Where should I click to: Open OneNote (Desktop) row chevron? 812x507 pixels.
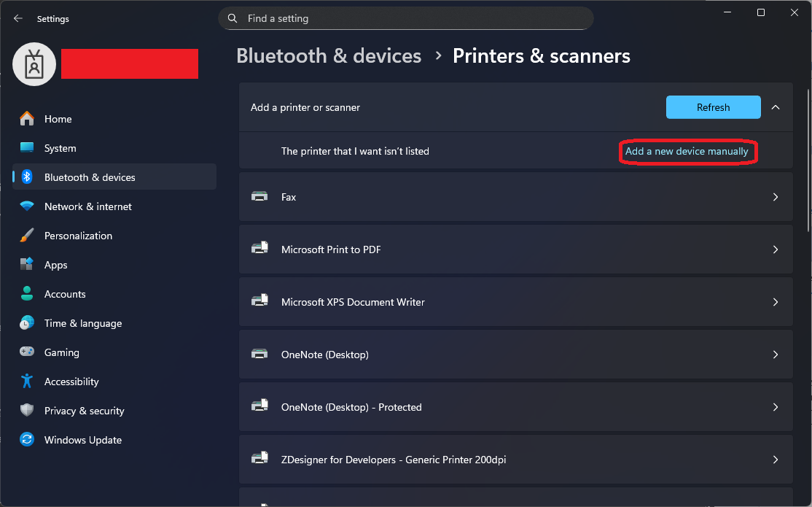coord(776,355)
